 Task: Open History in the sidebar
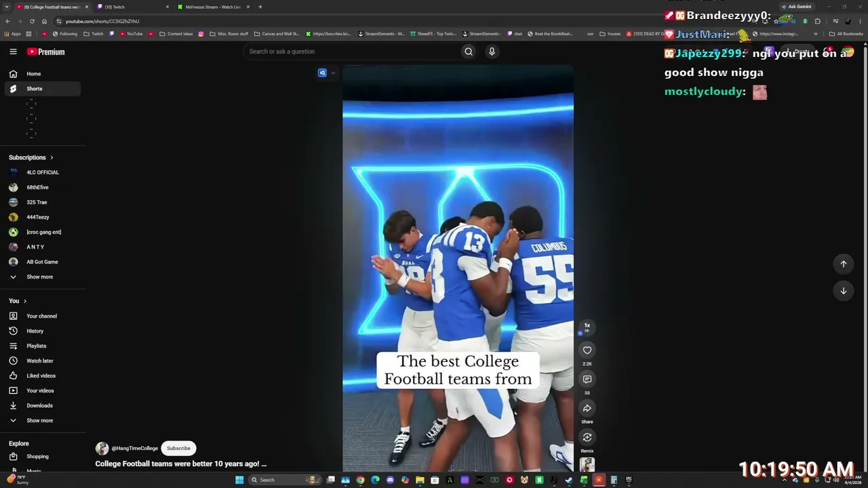tap(43, 331)
